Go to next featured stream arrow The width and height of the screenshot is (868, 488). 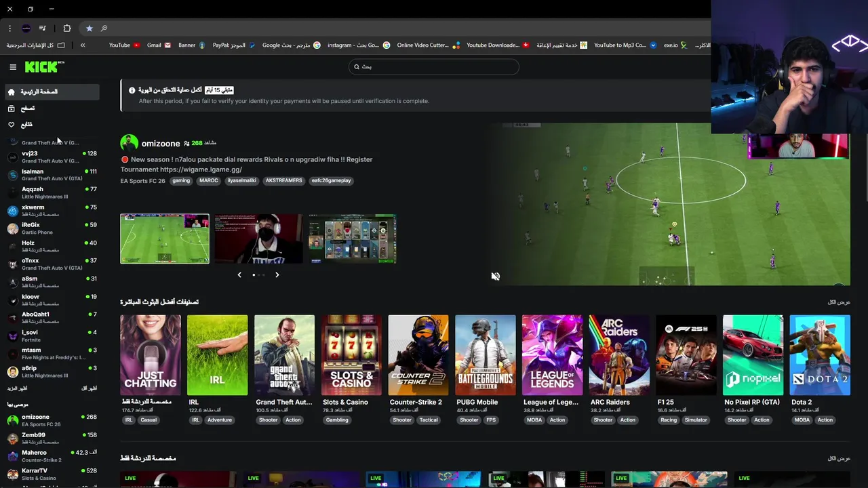(x=277, y=274)
